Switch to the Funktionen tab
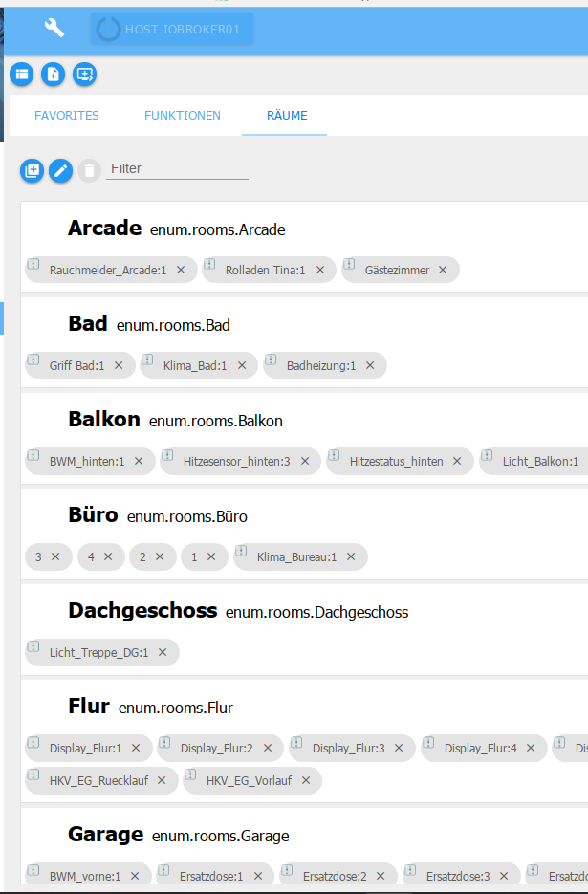The height and width of the screenshot is (894, 588). pos(183,115)
